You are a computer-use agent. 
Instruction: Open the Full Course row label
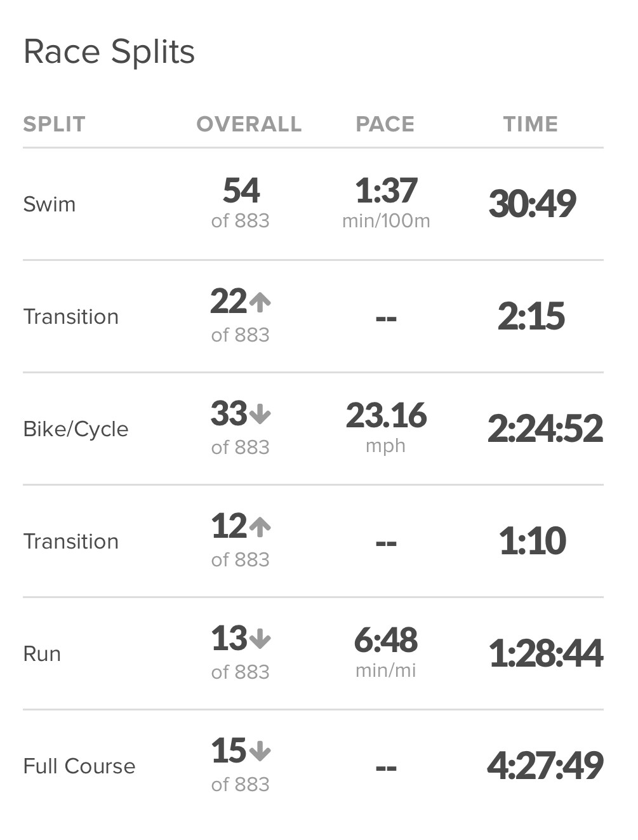(79, 766)
